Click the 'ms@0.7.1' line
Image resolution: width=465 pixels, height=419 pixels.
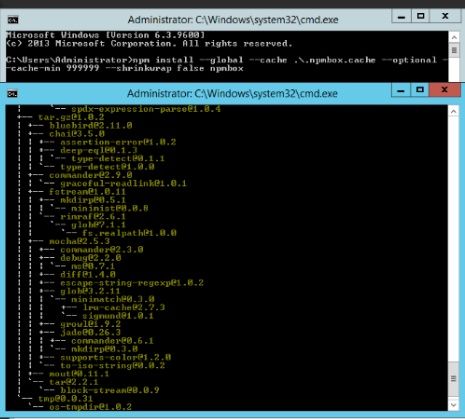click(x=93, y=267)
